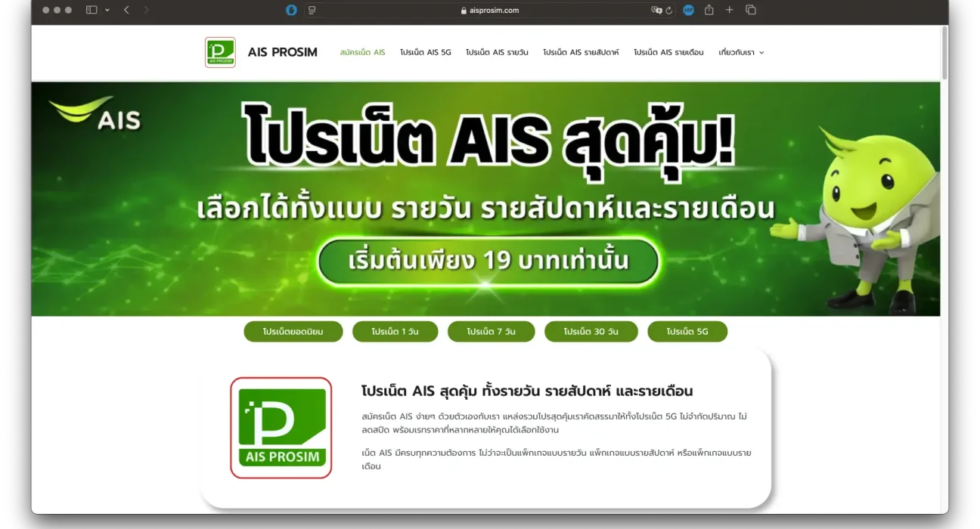Image resolution: width=980 pixels, height=529 pixels.
Task: Go back with the back arrow
Action: (x=126, y=10)
